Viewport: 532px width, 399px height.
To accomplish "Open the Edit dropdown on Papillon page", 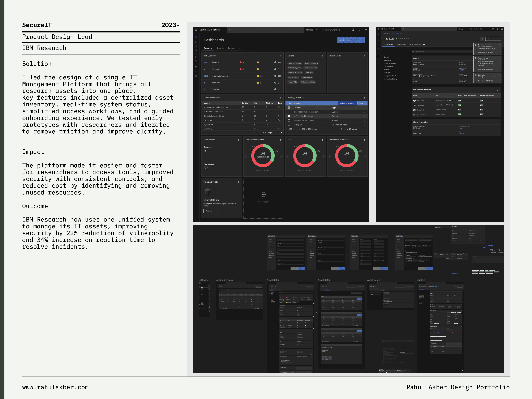I will pyautogui.click(x=493, y=39).
